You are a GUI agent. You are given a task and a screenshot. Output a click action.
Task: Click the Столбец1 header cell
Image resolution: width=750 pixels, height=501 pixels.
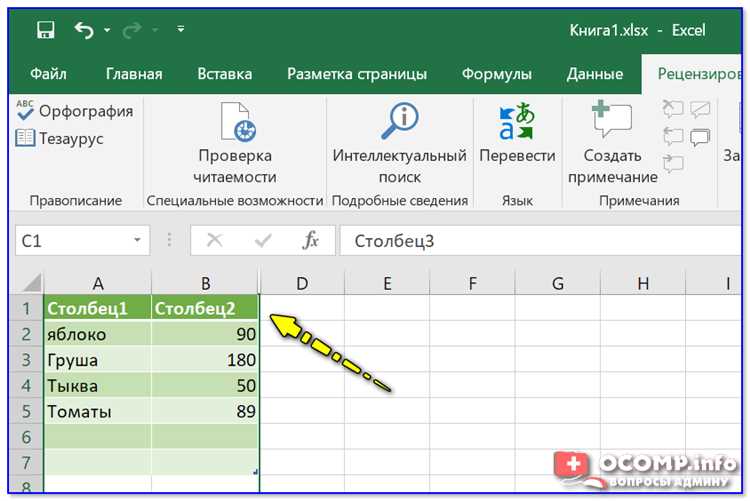coord(98,308)
